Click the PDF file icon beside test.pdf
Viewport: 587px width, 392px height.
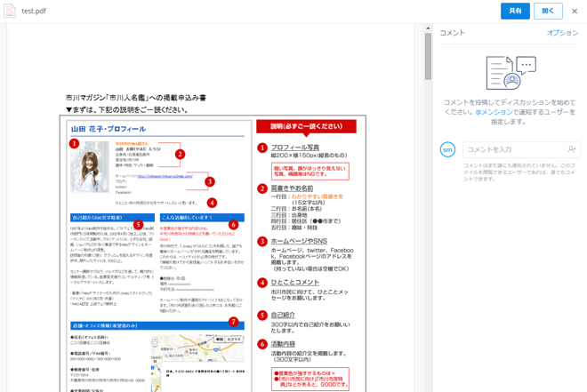point(10,11)
